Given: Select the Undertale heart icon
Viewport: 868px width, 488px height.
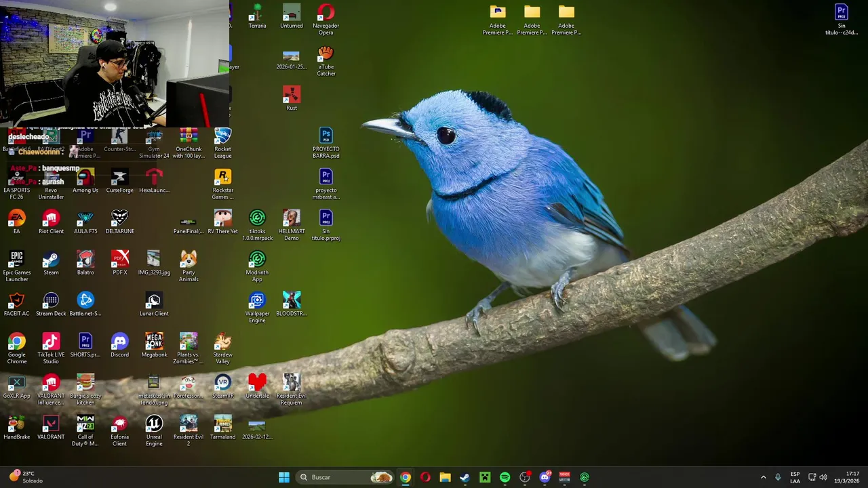Looking at the screenshot, I should point(257,386).
